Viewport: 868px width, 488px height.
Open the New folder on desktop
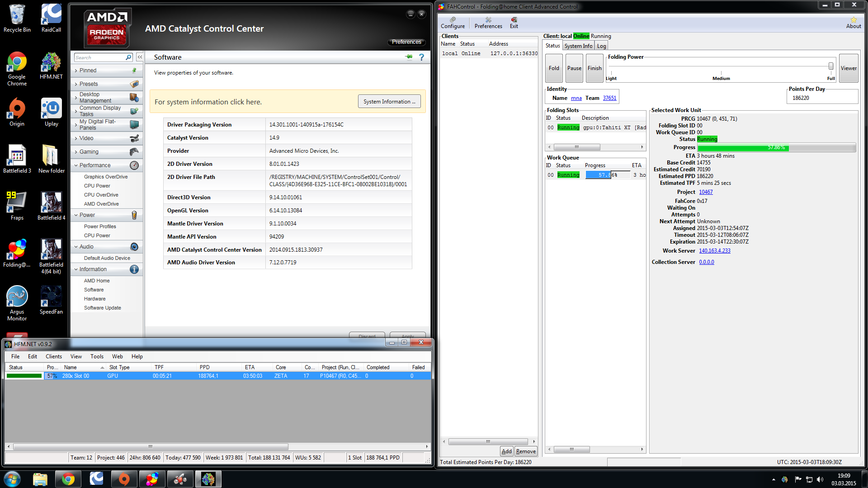[x=51, y=159]
